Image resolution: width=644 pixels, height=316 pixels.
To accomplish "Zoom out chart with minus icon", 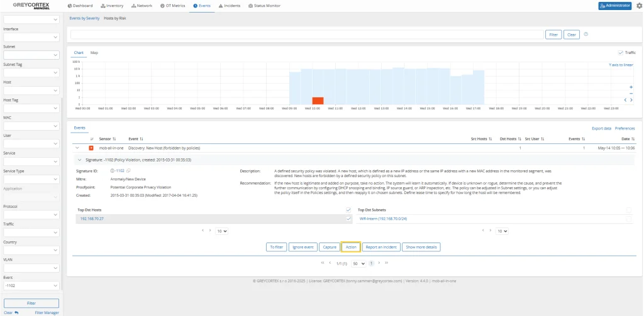I will [x=631, y=94].
